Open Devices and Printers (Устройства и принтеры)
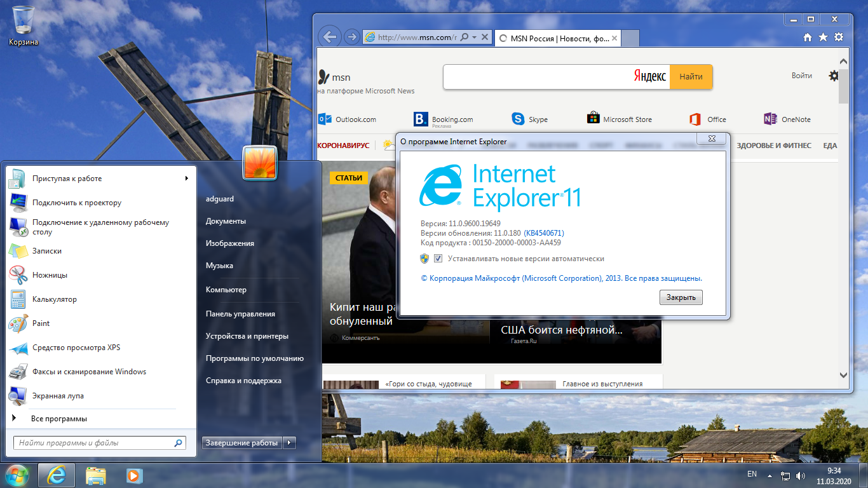The image size is (868, 488). 247,336
